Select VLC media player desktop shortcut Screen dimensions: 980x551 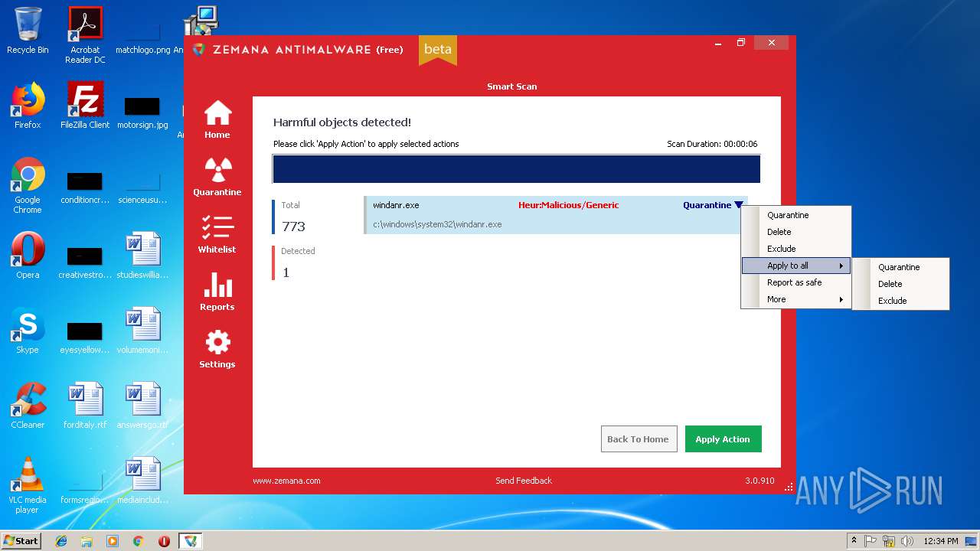[x=28, y=485]
